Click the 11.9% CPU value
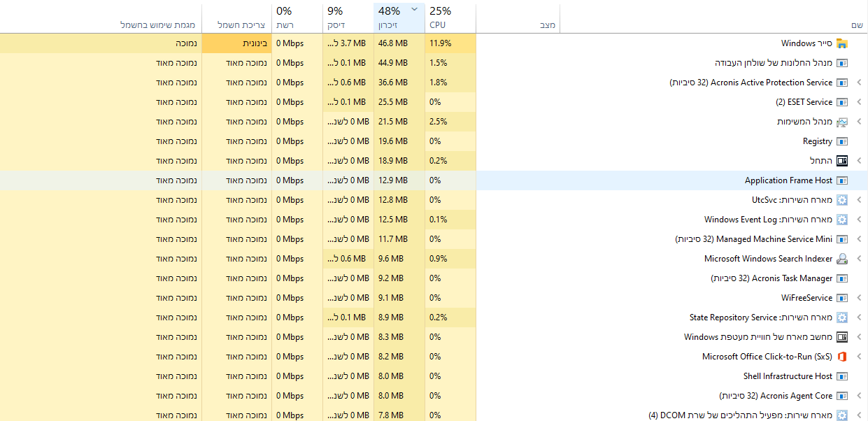 441,43
